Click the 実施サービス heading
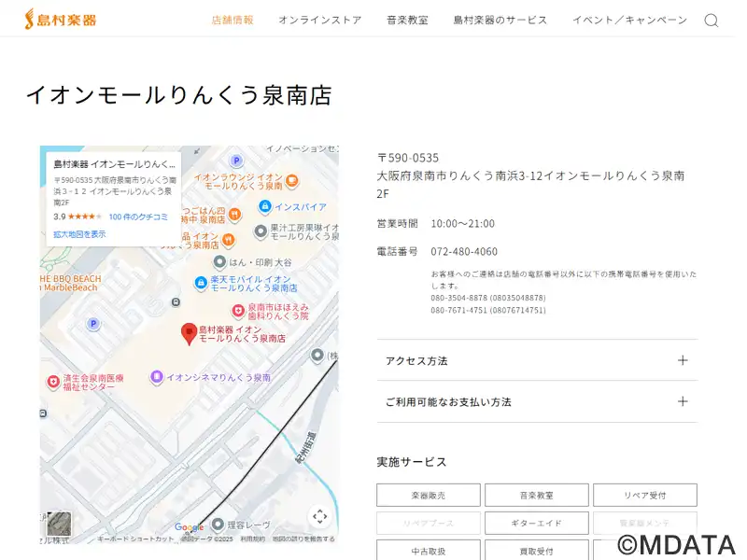 point(412,462)
